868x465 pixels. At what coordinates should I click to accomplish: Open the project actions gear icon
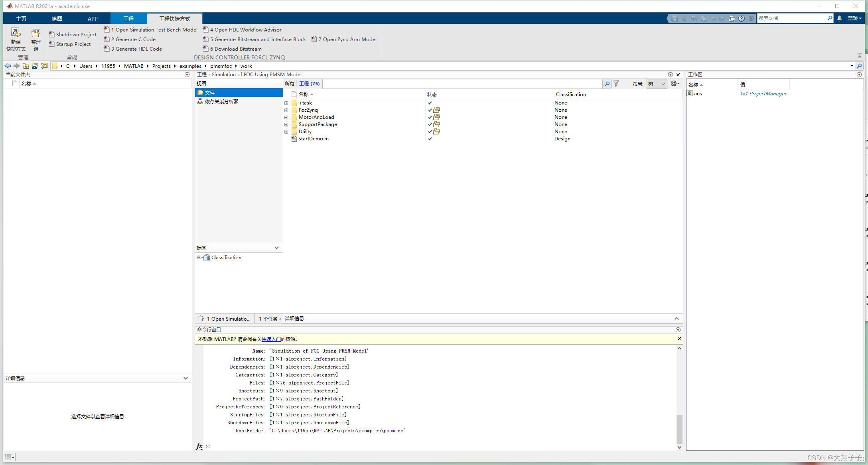pos(675,84)
